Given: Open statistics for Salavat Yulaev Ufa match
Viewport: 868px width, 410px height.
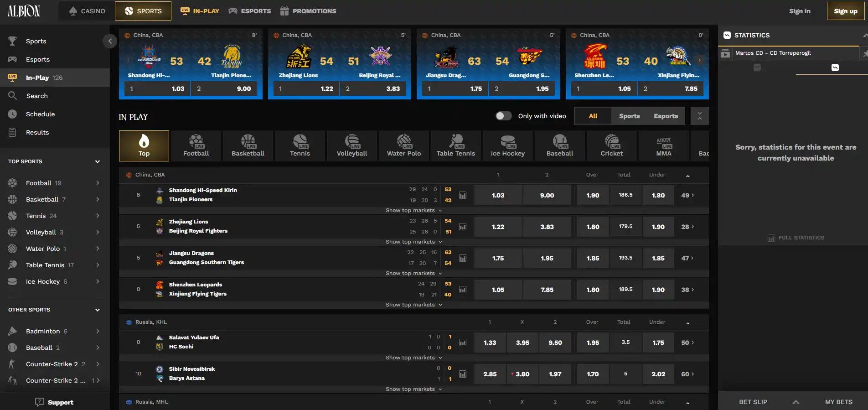Looking at the screenshot, I should point(463,343).
